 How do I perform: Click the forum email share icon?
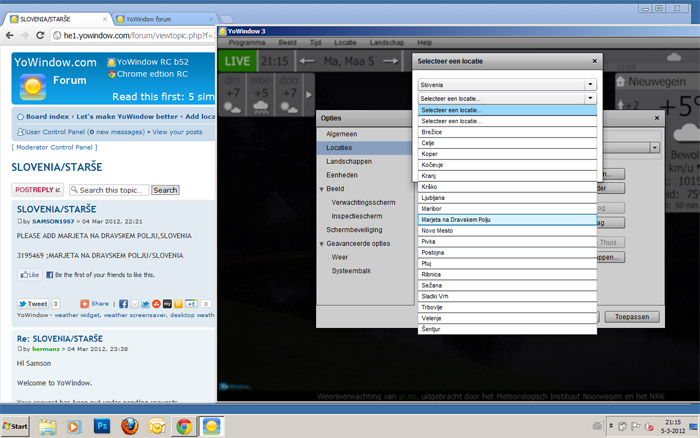pos(134,304)
